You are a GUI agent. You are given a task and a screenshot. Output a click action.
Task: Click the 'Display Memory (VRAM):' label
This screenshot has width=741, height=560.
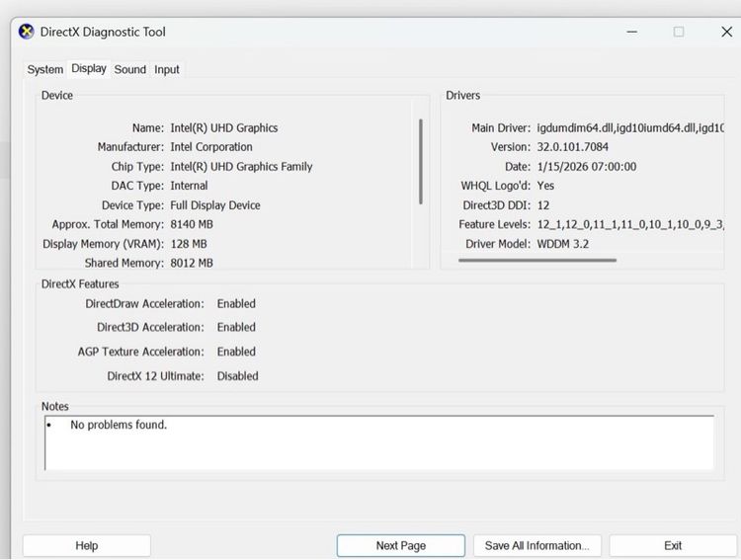point(103,244)
